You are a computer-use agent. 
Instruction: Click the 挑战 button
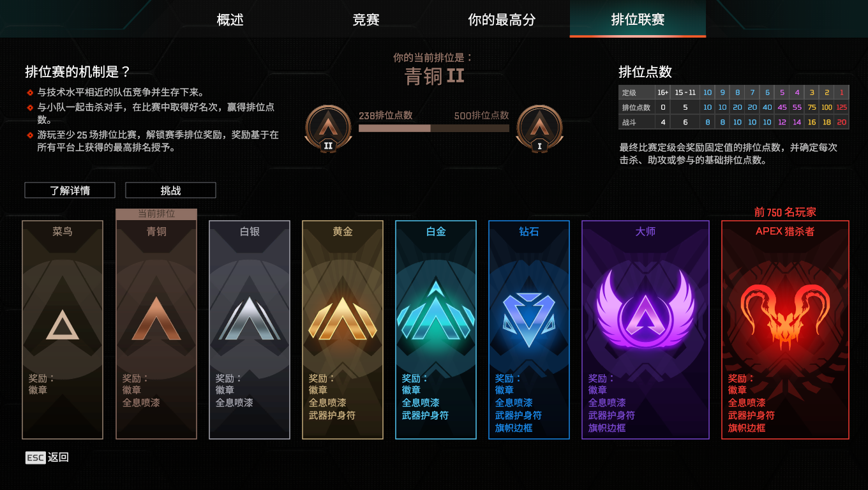pyautogui.click(x=170, y=190)
